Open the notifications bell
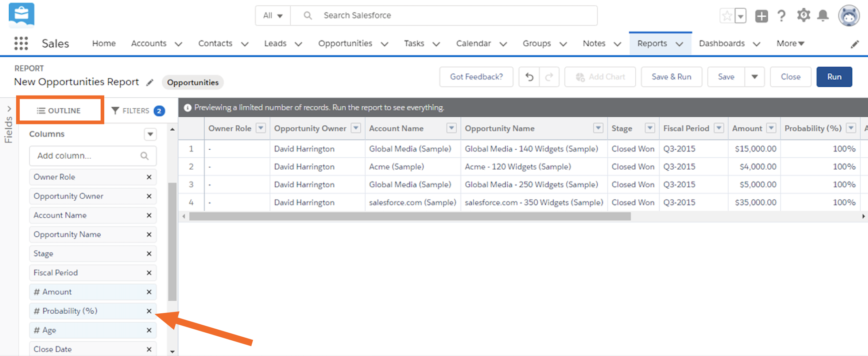 [x=823, y=16]
